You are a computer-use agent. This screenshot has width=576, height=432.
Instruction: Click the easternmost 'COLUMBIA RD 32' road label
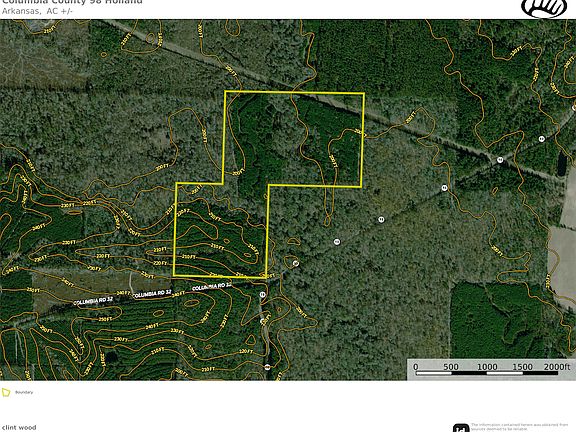point(212,286)
